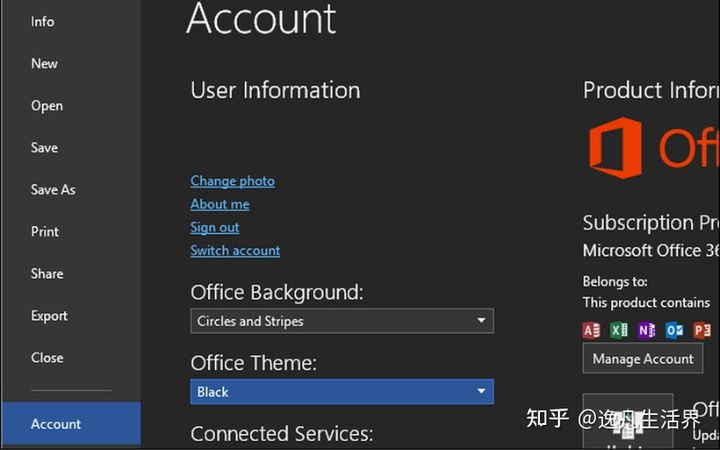The image size is (720, 450).
Task: Open the Share page
Action: (x=47, y=274)
